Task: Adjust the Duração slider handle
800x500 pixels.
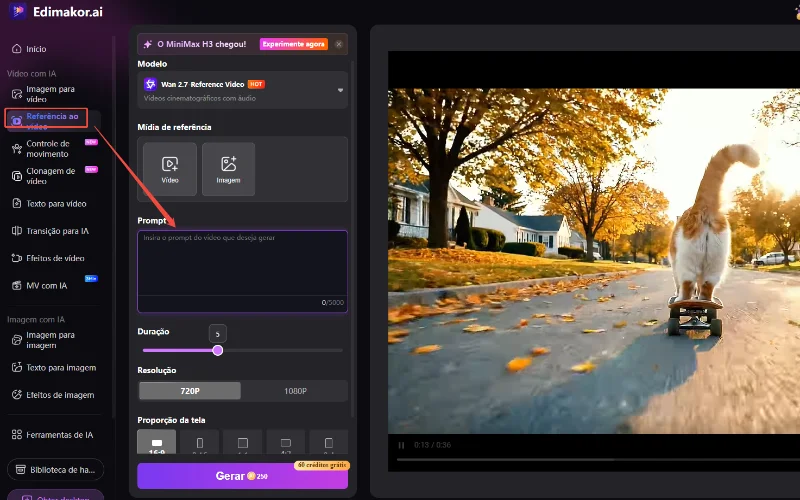Action: point(218,351)
